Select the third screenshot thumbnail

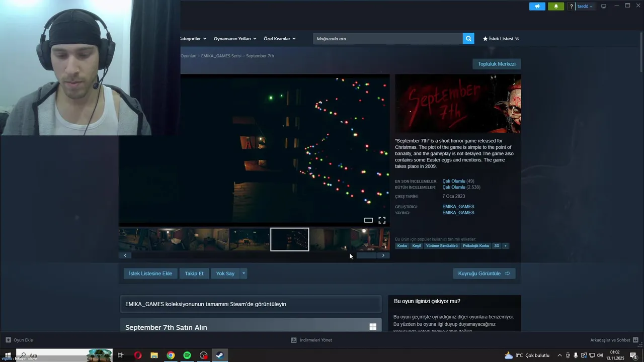(209, 239)
